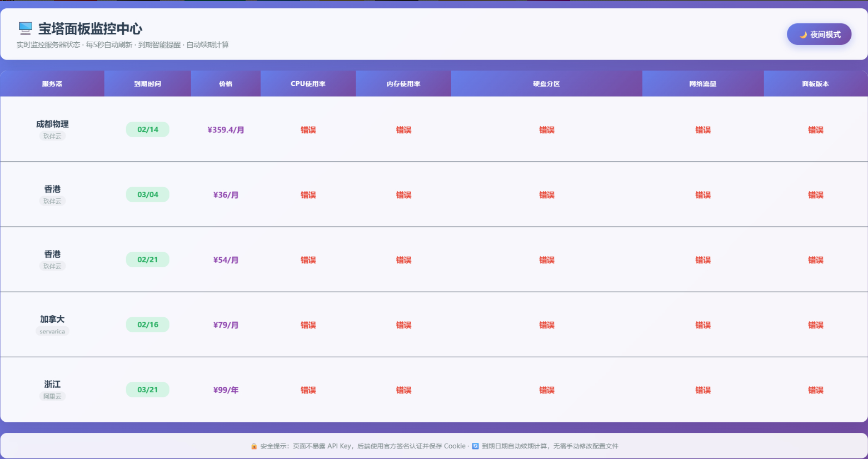The height and width of the screenshot is (459, 868).
Task: Click panel version 错误 in the ¥36/月 row
Action: [x=816, y=194]
